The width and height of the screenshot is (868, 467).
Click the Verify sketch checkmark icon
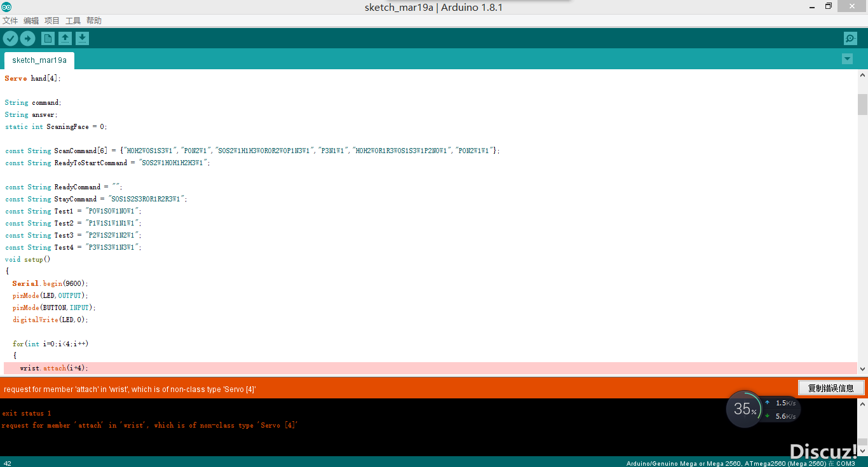pyautogui.click(x=10, y=39)
